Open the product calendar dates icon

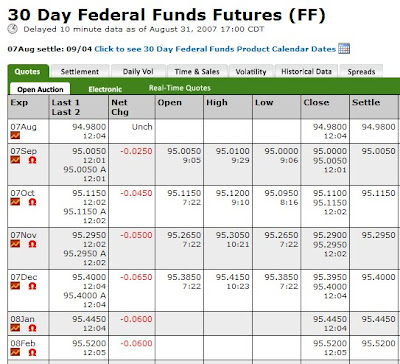344,49
